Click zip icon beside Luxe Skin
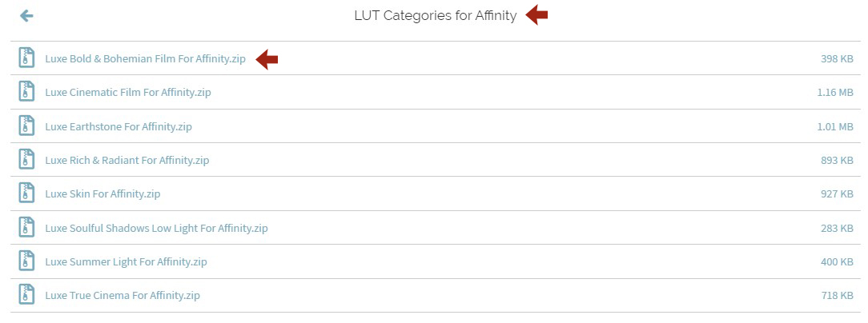The height and width of the screenshot is (323, 868). tap(27, 194)
